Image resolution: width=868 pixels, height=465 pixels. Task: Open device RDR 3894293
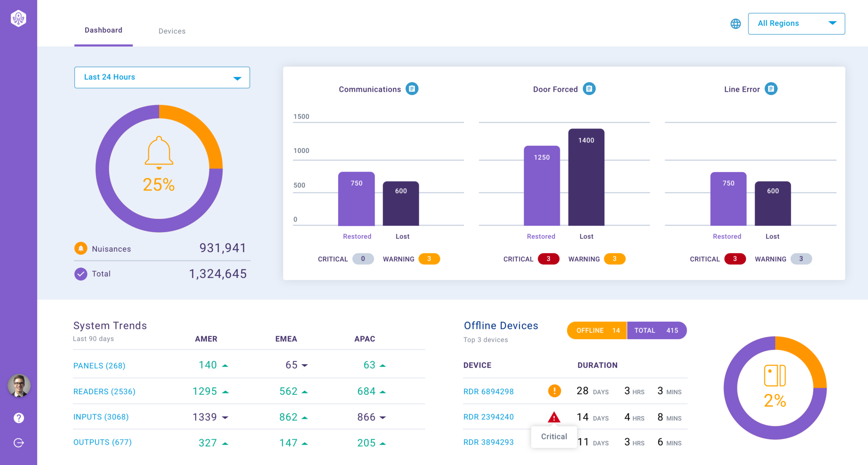click(488, 442)
